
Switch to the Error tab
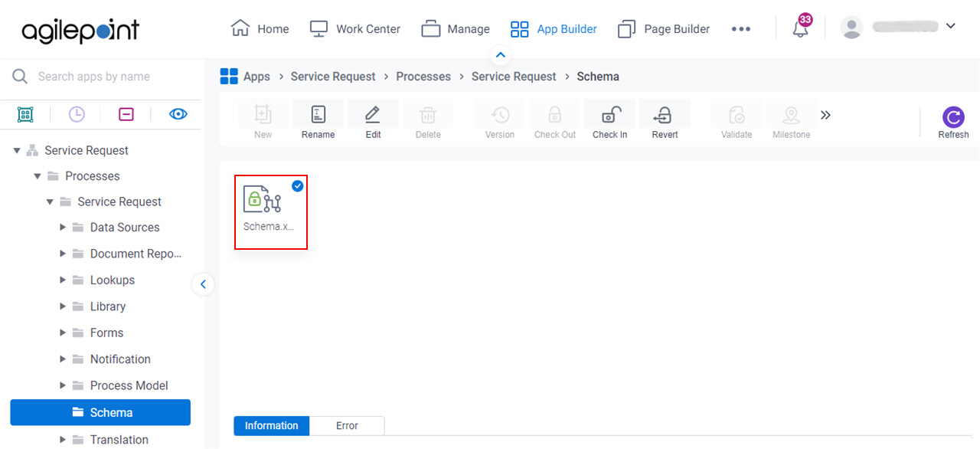(347, 425)
